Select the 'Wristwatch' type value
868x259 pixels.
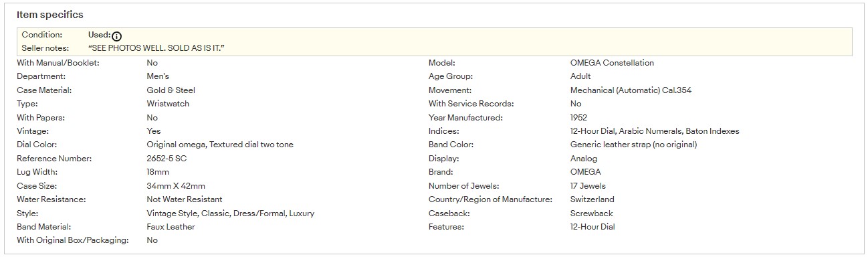(x=168, y=104)
